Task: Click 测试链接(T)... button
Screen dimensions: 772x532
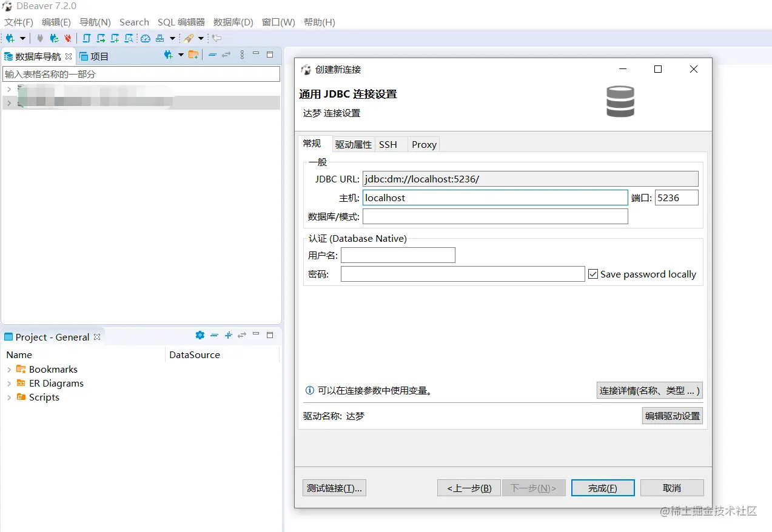Action: point(334,488)
